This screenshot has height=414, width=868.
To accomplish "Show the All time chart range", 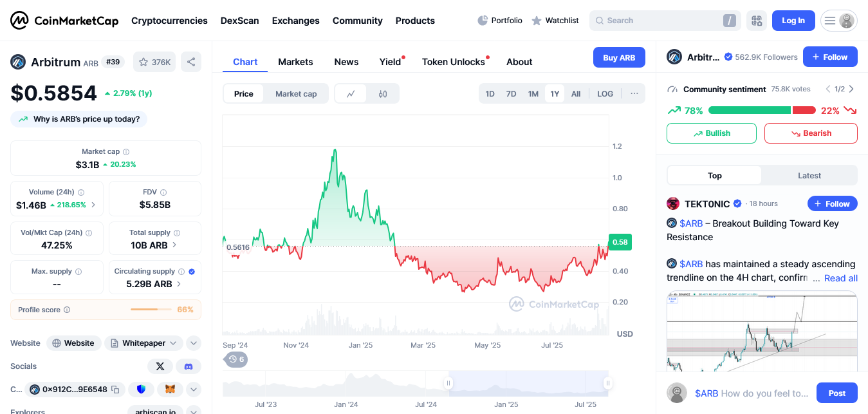I will pyautogui.click(x=576, y=94).
